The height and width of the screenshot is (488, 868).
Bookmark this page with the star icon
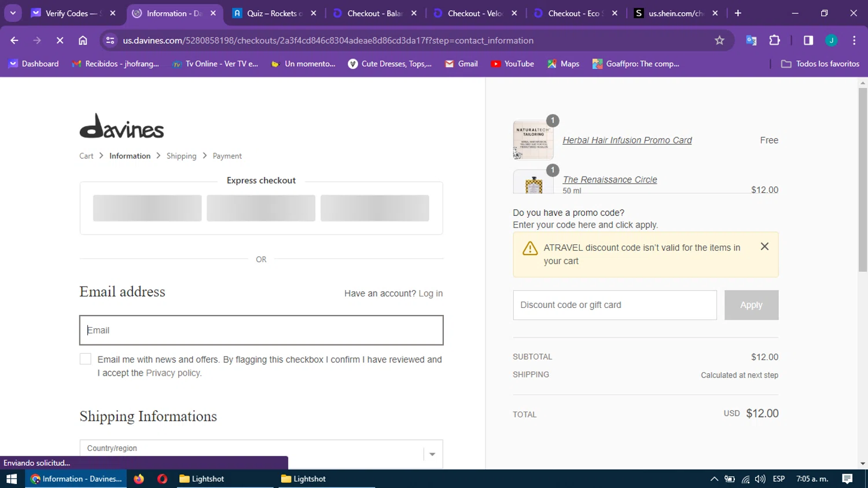719,41
